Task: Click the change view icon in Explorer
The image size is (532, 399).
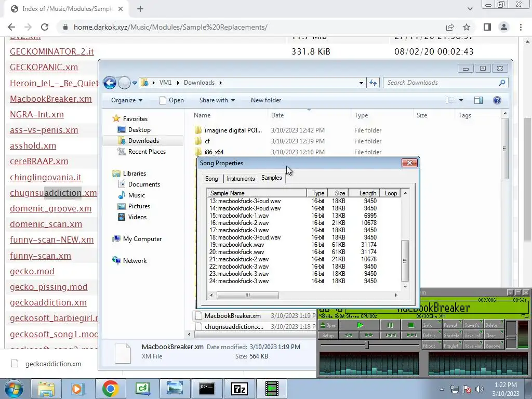Action: point(449,100)
